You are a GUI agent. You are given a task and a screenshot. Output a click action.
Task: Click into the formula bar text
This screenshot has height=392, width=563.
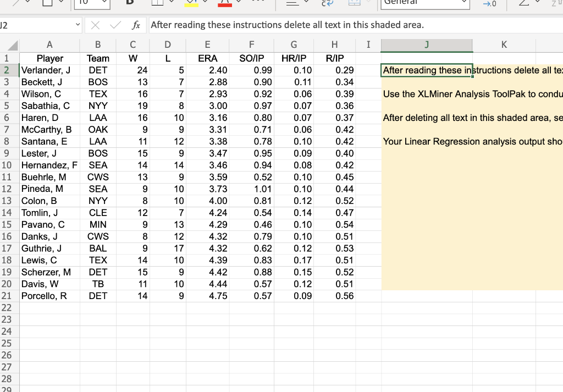click(x=287, y=25)
